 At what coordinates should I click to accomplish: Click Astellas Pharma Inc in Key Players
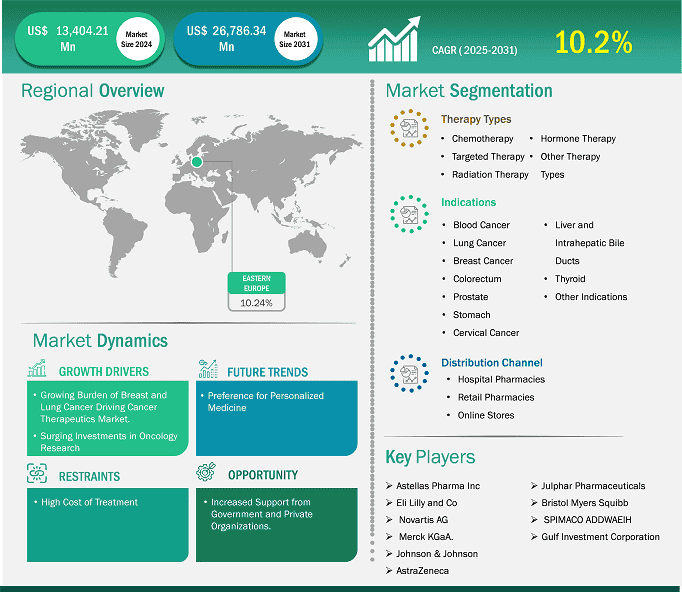pos(438,486)
